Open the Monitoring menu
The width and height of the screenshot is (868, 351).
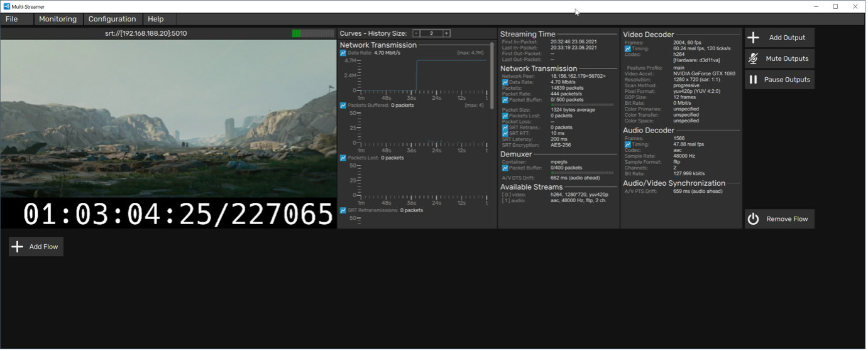58,19
